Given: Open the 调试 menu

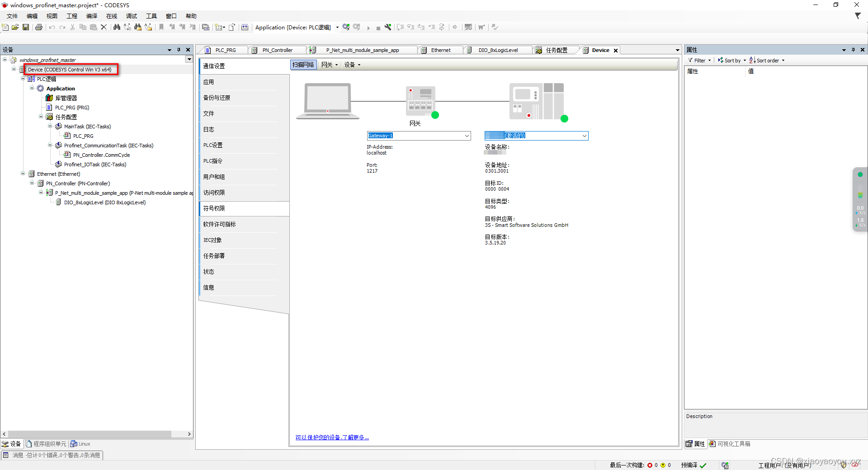Looking at the screenshot, I should click(x=132, y=16).
